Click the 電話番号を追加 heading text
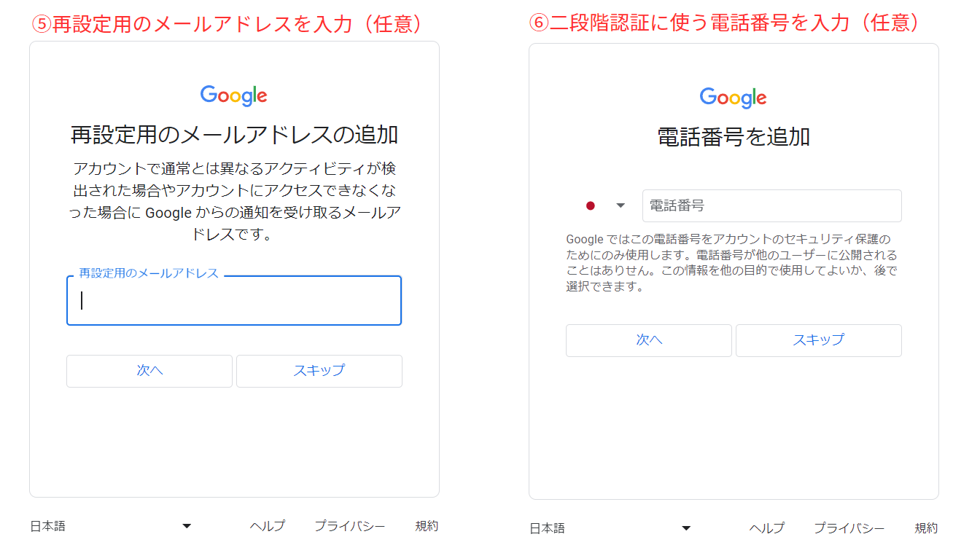 coord(733,137)
